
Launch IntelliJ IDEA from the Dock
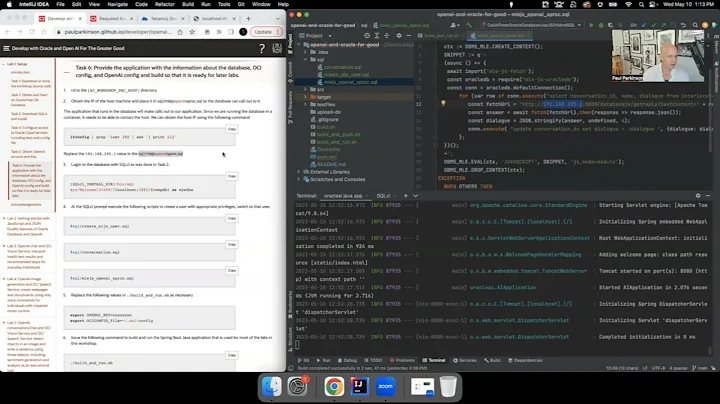tap(360, 386)
